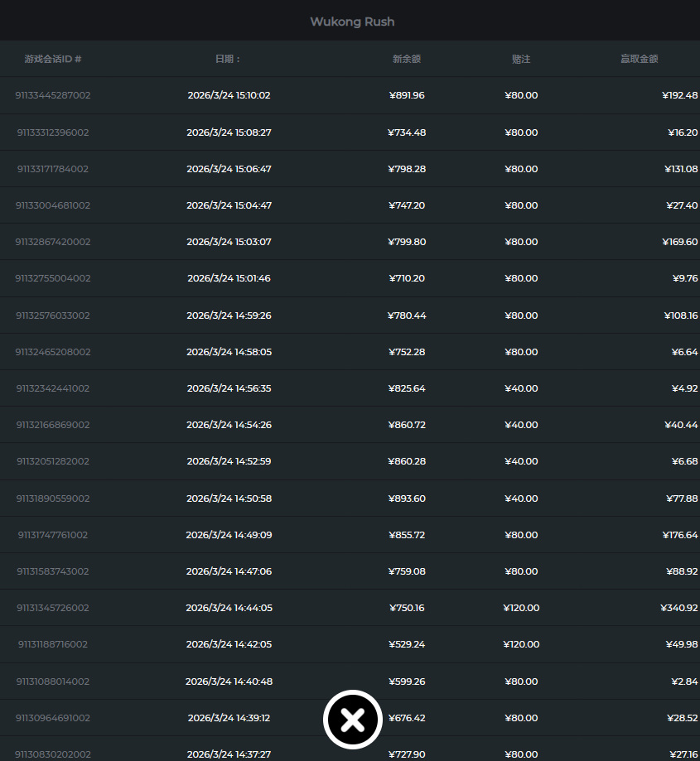Click the Wukong Rush title
This screenshot has width=700, height=761.
click(352, 22)
